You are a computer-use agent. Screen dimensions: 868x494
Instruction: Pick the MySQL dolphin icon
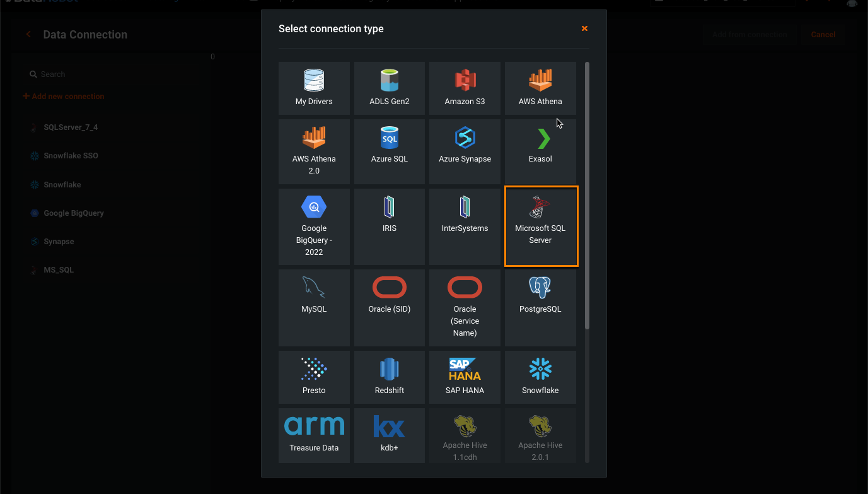(314, 288)
